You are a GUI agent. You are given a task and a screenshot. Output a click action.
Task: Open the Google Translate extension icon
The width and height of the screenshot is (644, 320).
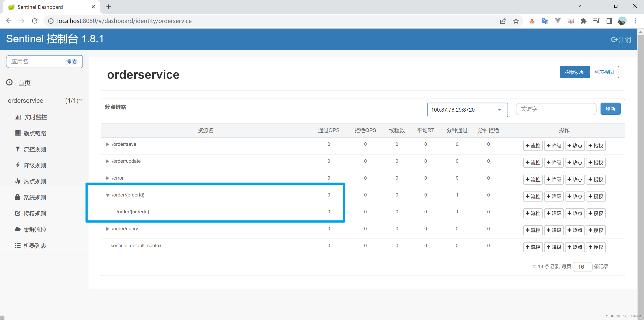pos(545,21)
